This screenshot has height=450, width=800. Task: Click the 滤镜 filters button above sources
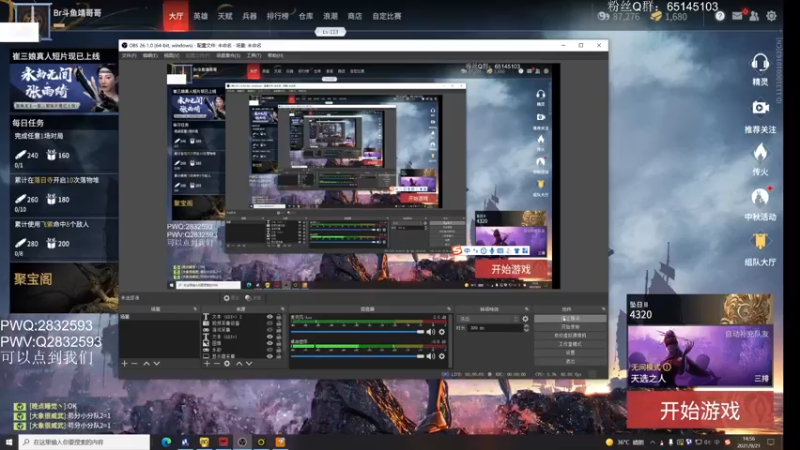[253, 298]
